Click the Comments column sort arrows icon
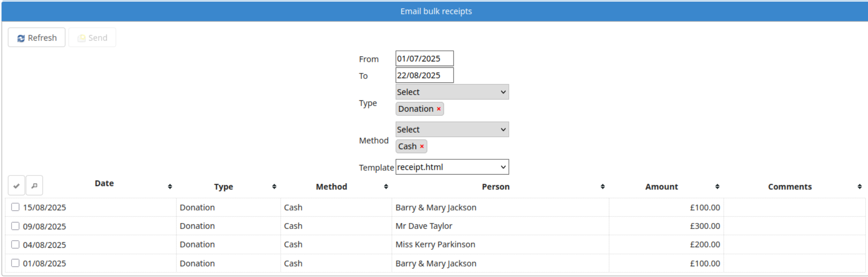868x277 pixels. [860, 187]
